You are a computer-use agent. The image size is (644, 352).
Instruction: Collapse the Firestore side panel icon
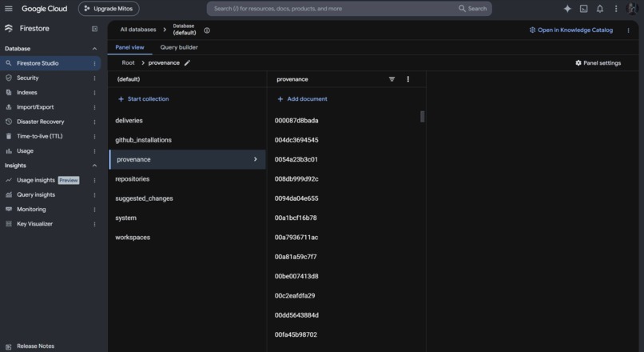click(x=94, y=29)
